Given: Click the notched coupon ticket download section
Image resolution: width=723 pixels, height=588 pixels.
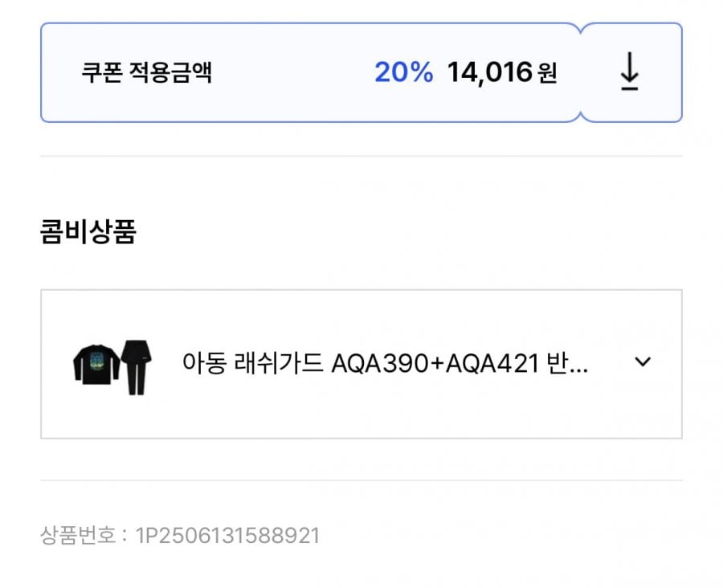Looking at the screenshot, I should pyautogui.click(x=631, y=72).
